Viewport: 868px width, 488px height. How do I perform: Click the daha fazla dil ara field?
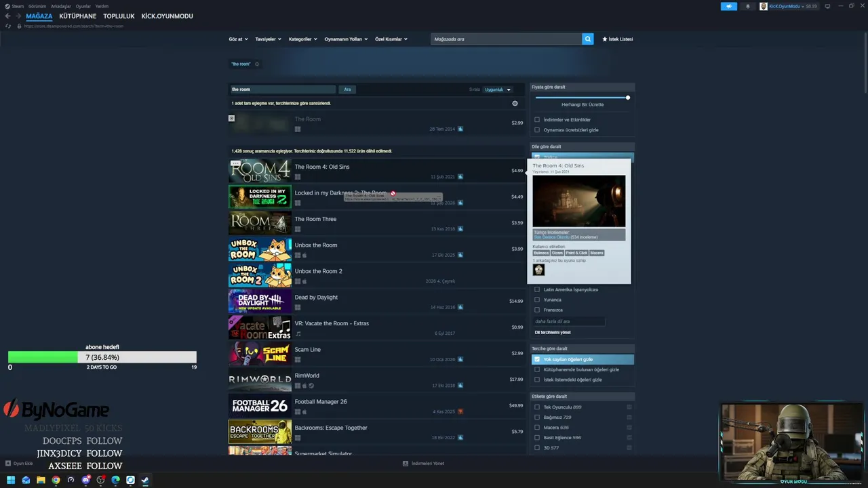pos(568,321)
